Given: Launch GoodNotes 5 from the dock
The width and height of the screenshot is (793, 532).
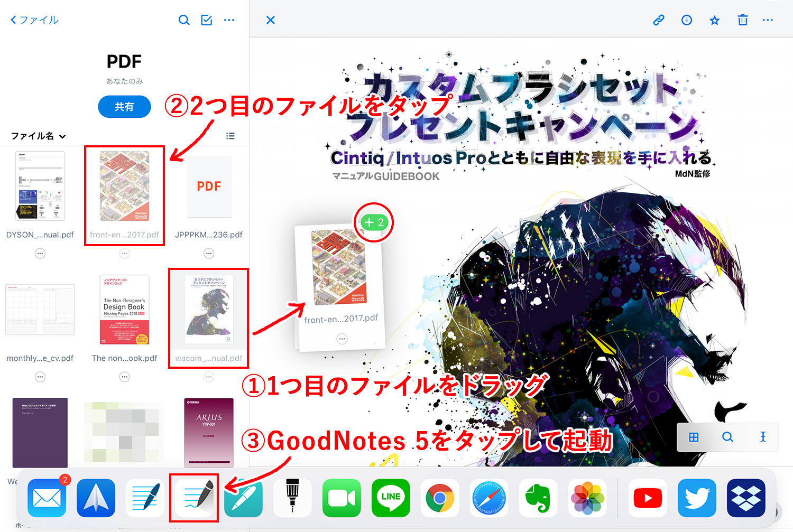Looking at the screenshot, I should tap(195, 498).
